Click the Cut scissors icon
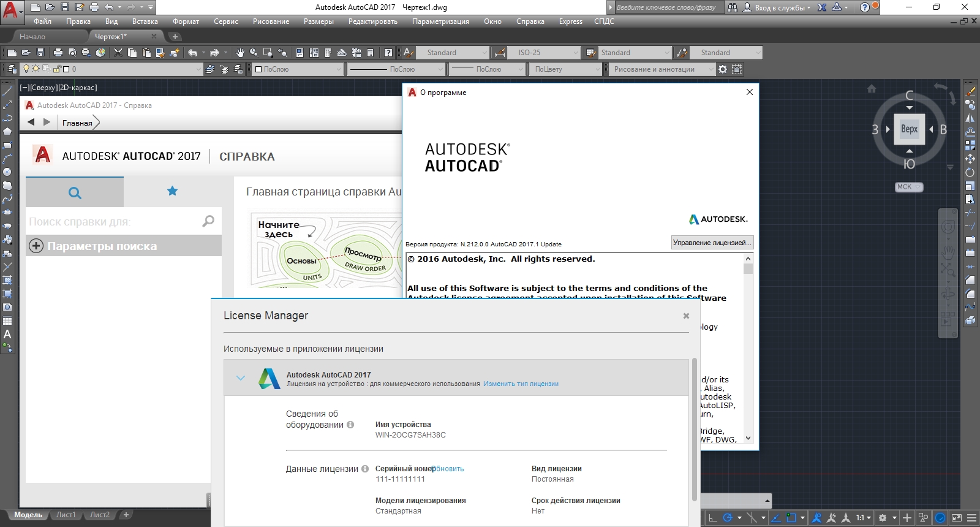The width and height of the screenshot is (980, 527). (118, 53)
